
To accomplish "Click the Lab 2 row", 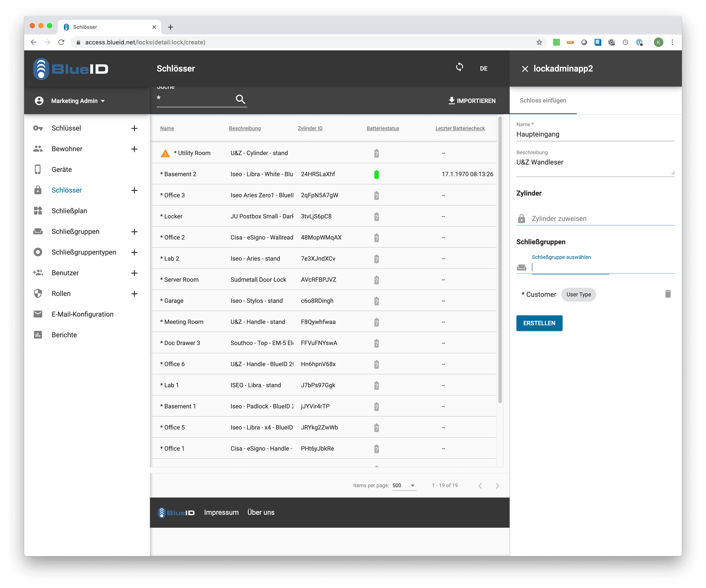I will [x=323, y=258].
